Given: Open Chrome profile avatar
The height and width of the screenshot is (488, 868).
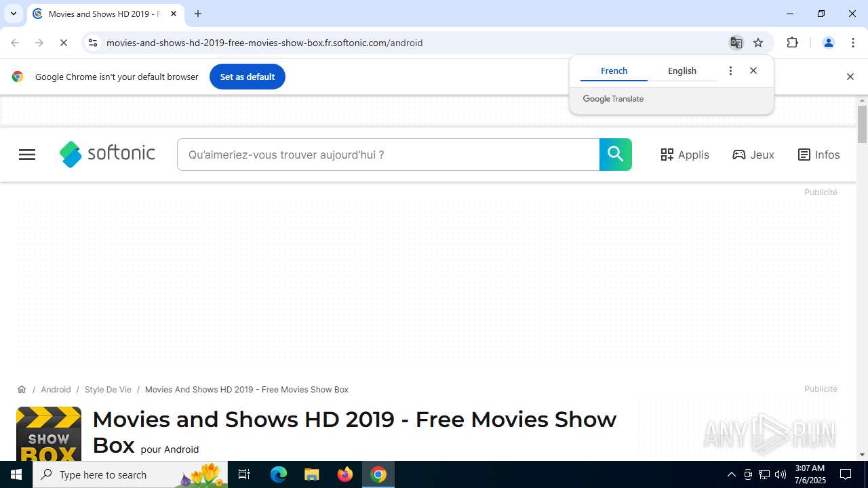Looking at the screenshot, I should [829, 43].
